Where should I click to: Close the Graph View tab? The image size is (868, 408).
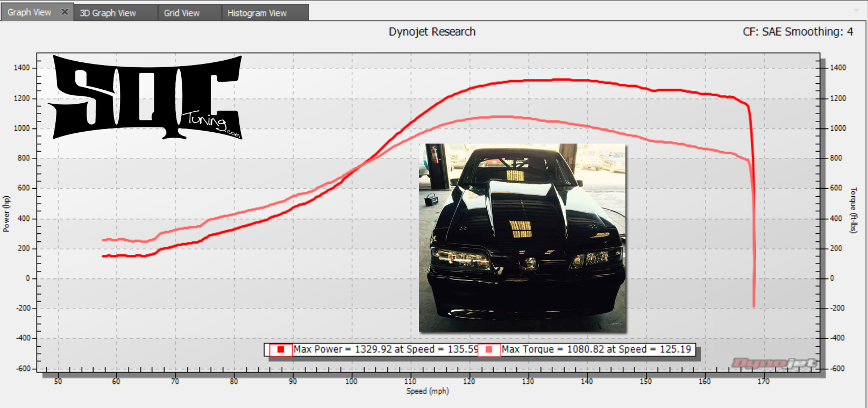pos(65,12)
